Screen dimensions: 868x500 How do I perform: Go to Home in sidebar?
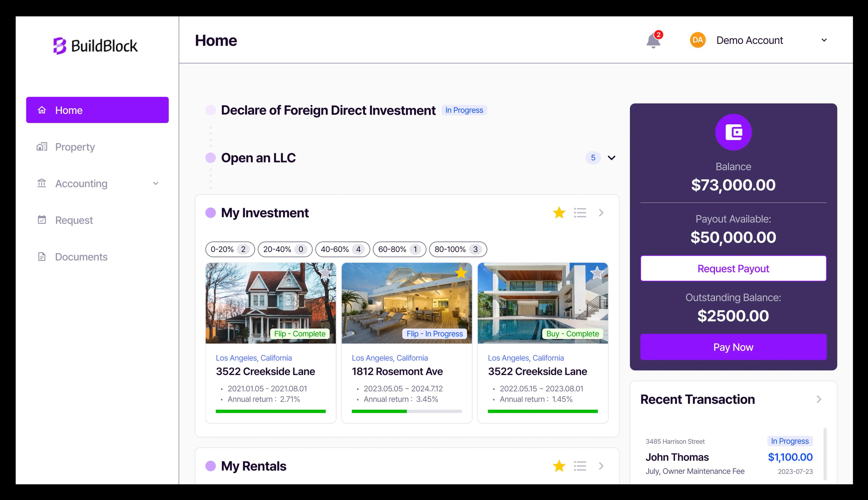pyautogui.click(x=97, y=110)
